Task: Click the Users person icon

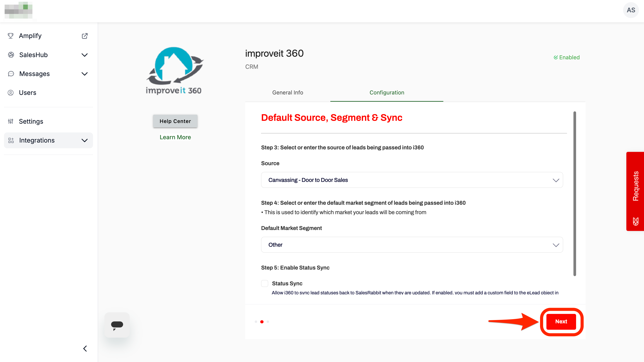Action: pyautogui.click(x=11, y=93)
